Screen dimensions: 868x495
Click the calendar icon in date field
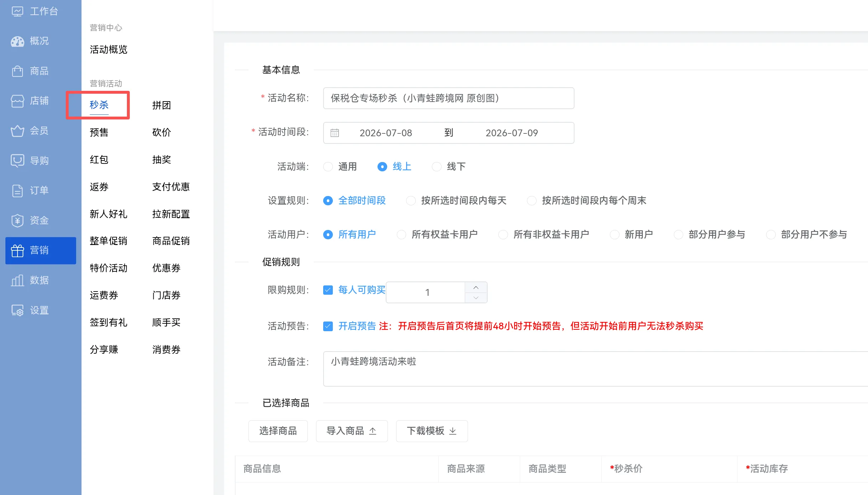335,133
